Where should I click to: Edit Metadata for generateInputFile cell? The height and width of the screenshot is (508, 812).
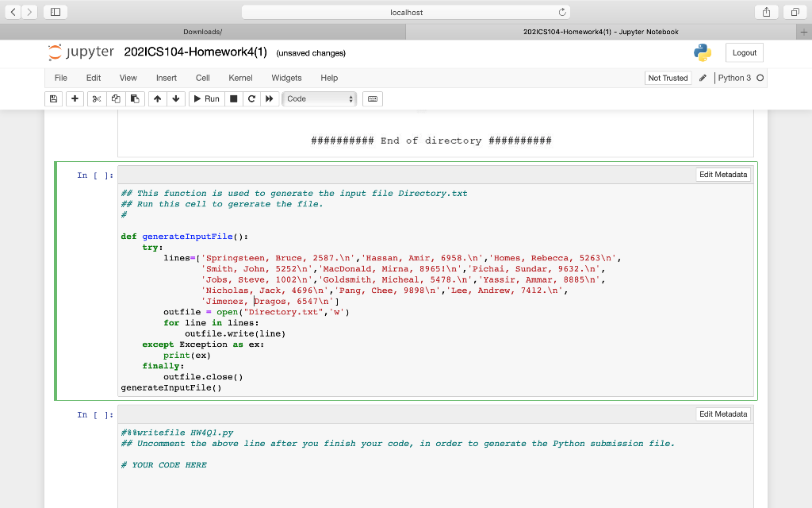[723, 174]
